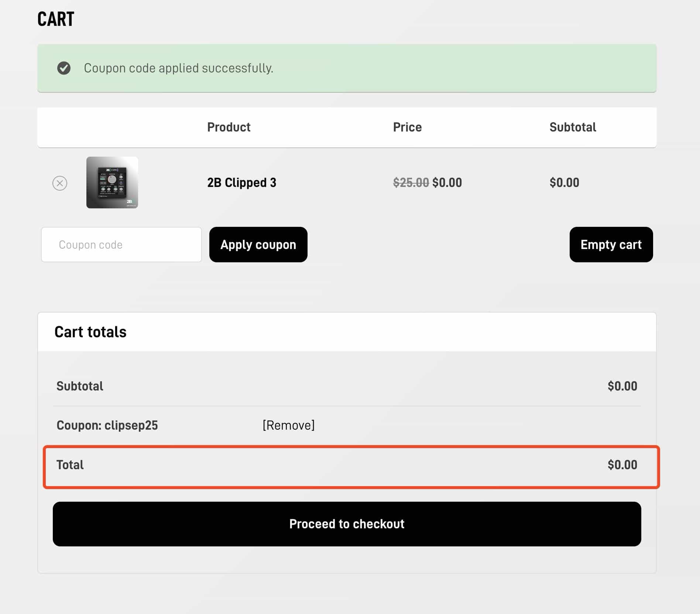Click the green success checkmark icon

(x=64, y=68)
